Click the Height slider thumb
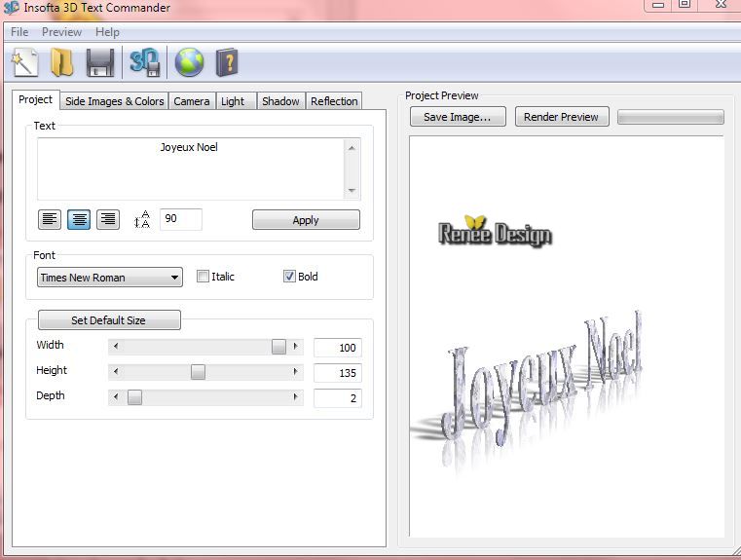Image resolution: width=741 pixels, height=560 pixels. (198, 372)
